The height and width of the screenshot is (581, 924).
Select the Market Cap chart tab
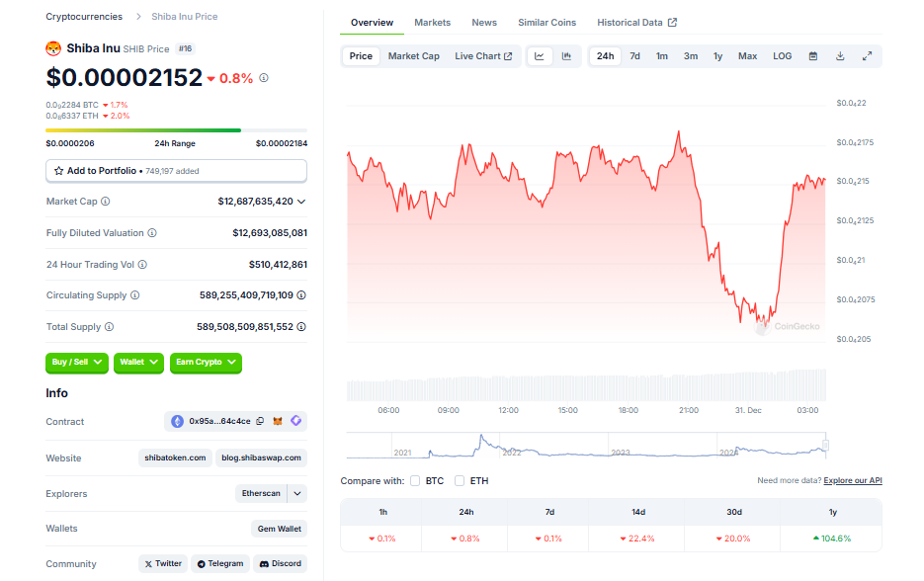click(414, 56)
